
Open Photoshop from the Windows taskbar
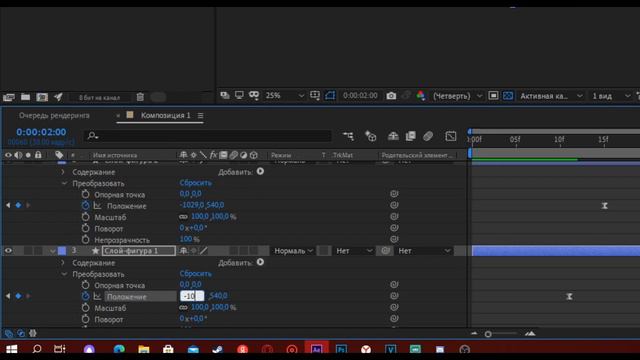(341, 349)
